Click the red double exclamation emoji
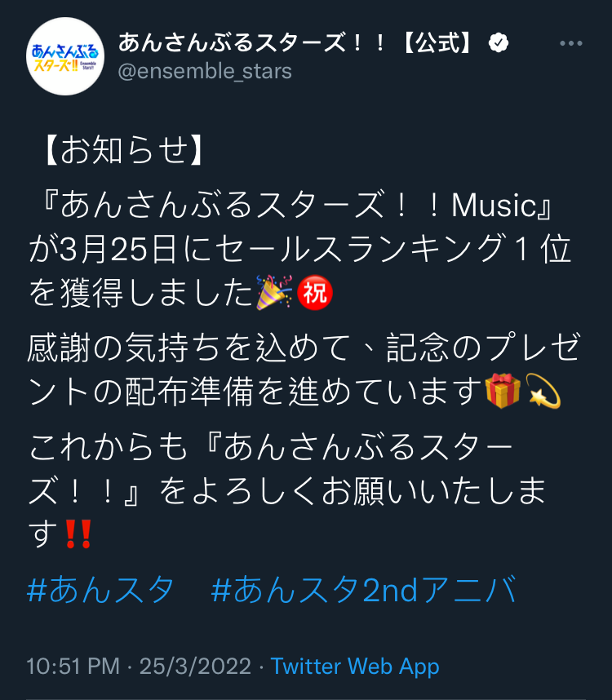612x700 pixels. point(78,534)
